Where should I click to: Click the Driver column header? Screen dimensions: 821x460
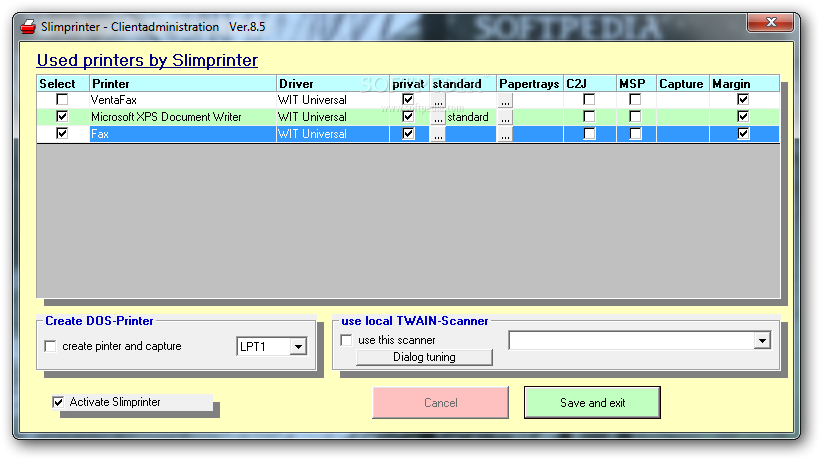[x=332, y=84]
